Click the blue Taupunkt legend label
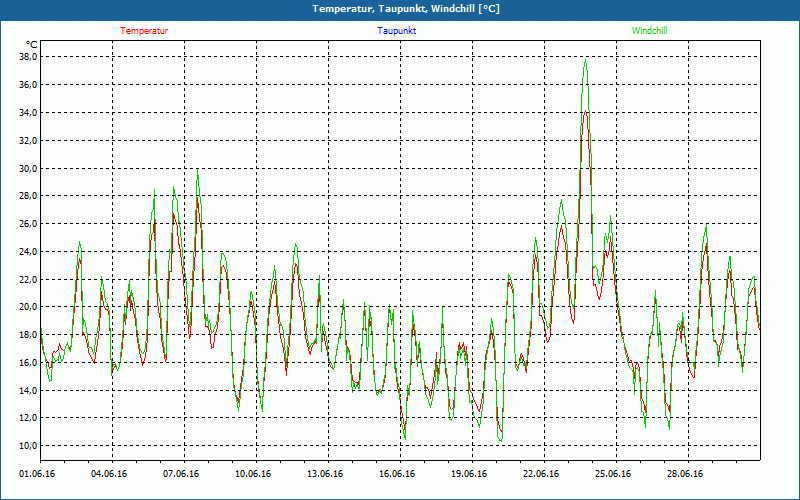800x500 pixels. pos(396,31)
